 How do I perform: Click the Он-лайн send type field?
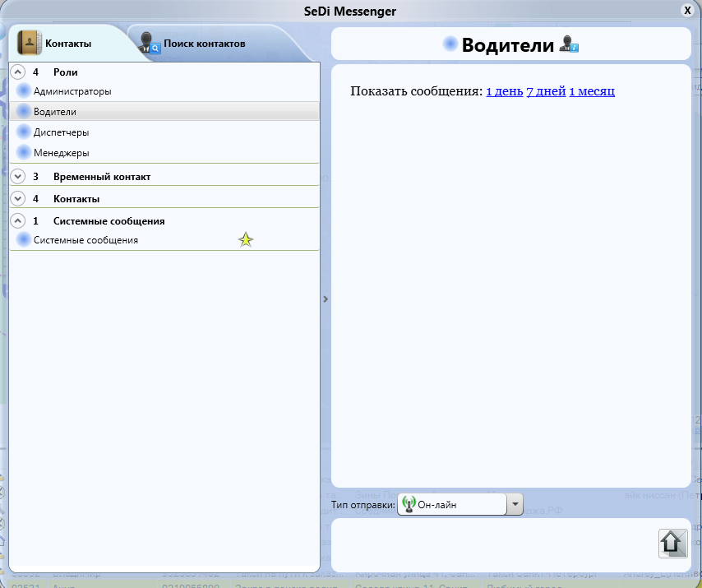452,504
